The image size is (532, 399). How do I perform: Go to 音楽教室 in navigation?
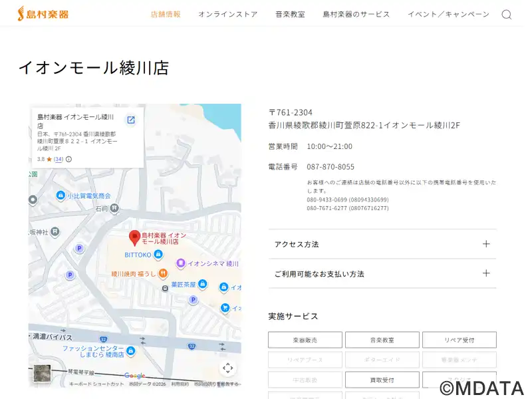click(x=290, y=14)
